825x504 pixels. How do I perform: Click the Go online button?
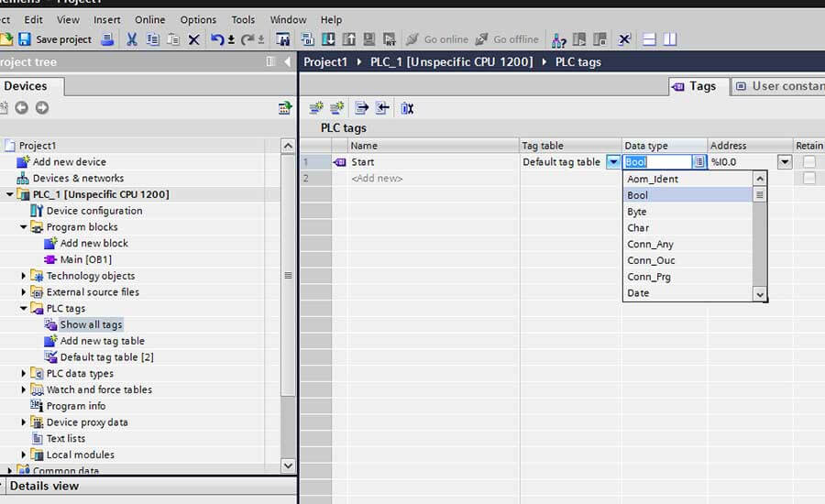click(437, 39)
